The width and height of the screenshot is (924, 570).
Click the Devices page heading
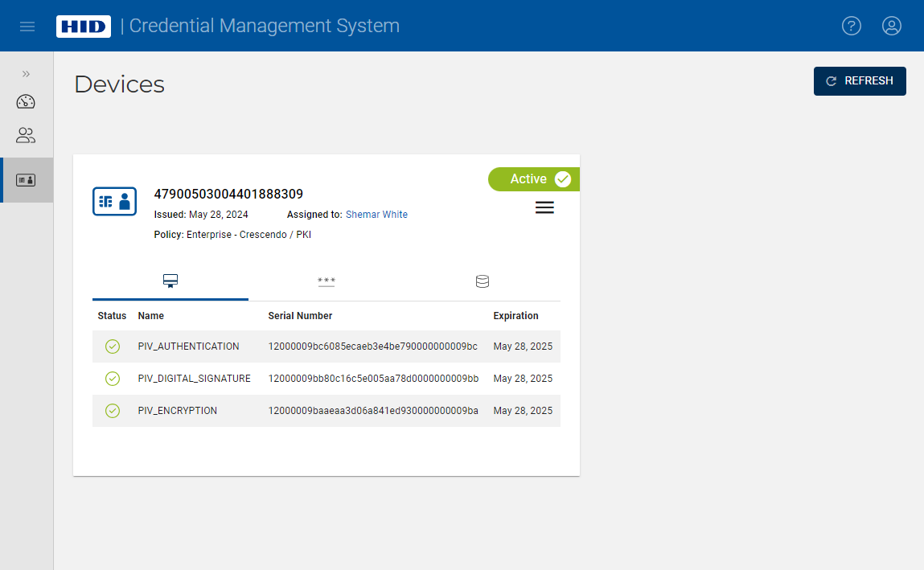(x=120, y=84)
